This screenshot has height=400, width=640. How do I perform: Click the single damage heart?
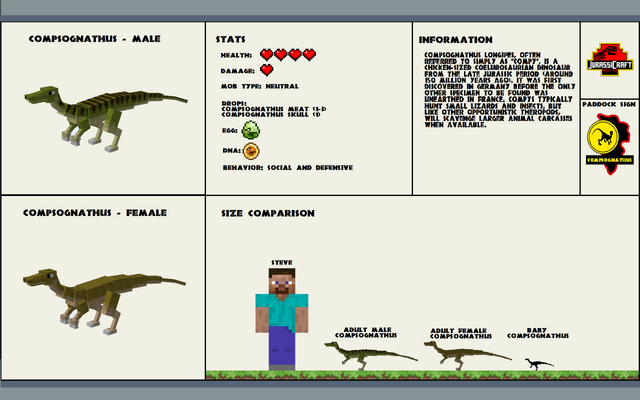coord(267,70)
